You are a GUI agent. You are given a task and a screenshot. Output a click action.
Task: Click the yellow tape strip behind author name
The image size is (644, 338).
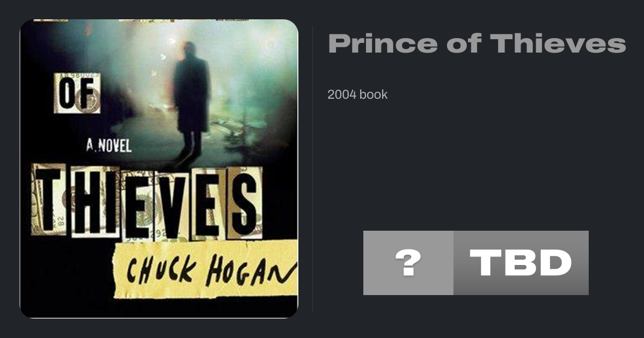[x=206, y=269]
